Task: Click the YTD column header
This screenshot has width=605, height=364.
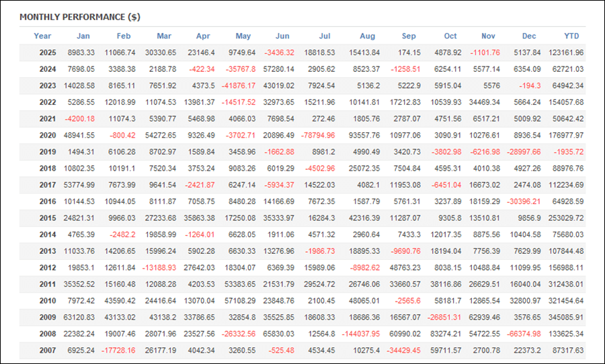Action: tap(571, 36)
